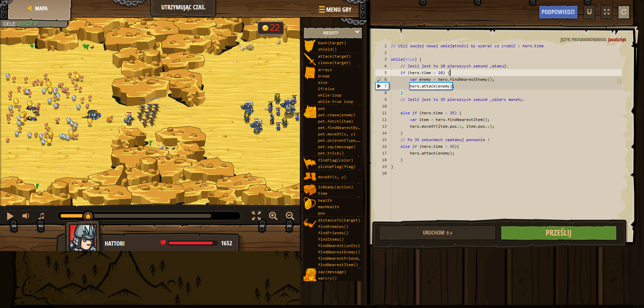The image size is (644, 308).
Task: Click the ring item icon next to health
Action: pyautogui.click(x=310, y=203)
